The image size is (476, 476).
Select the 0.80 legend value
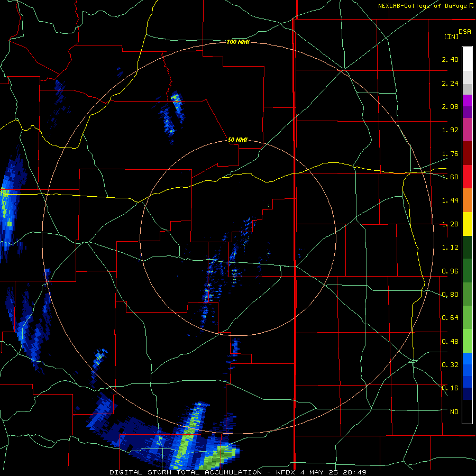point(450,295)
